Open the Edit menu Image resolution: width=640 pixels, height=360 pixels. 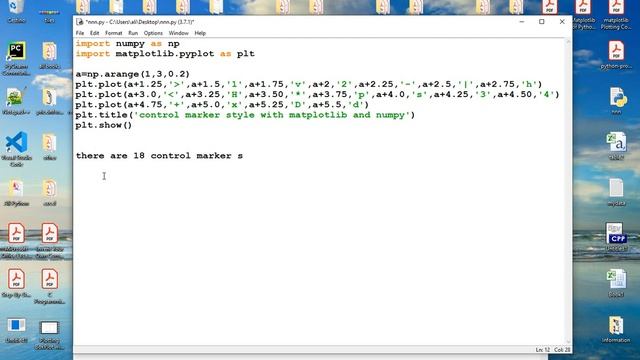[94, 33]
